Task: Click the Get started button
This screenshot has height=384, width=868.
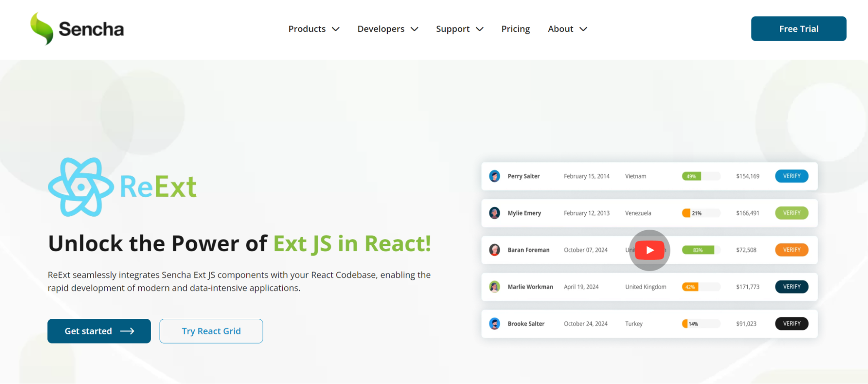Action: [99, 331]
